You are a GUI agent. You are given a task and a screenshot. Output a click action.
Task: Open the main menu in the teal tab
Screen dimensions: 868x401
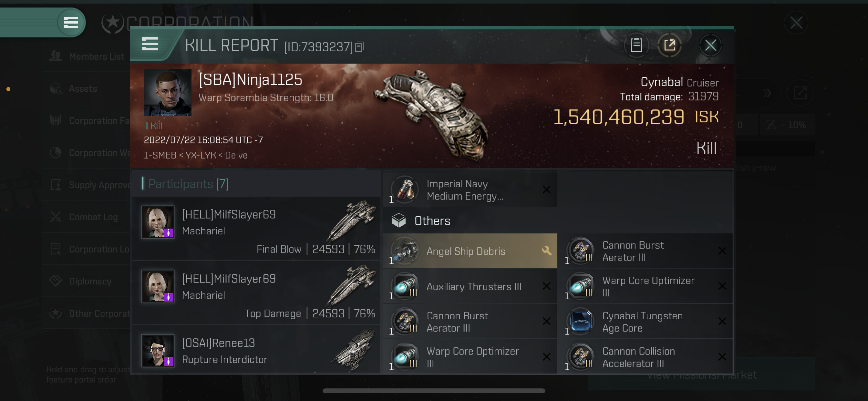click(71, 23)
